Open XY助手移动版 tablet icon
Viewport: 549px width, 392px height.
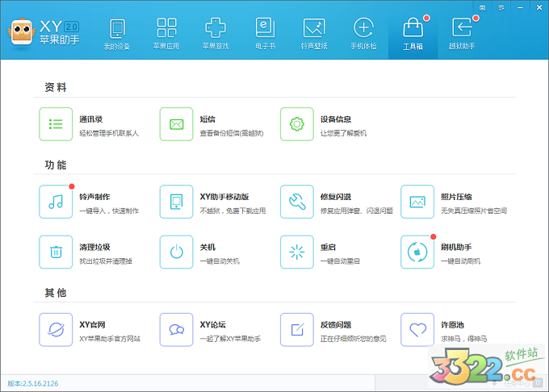pos(176,202)
